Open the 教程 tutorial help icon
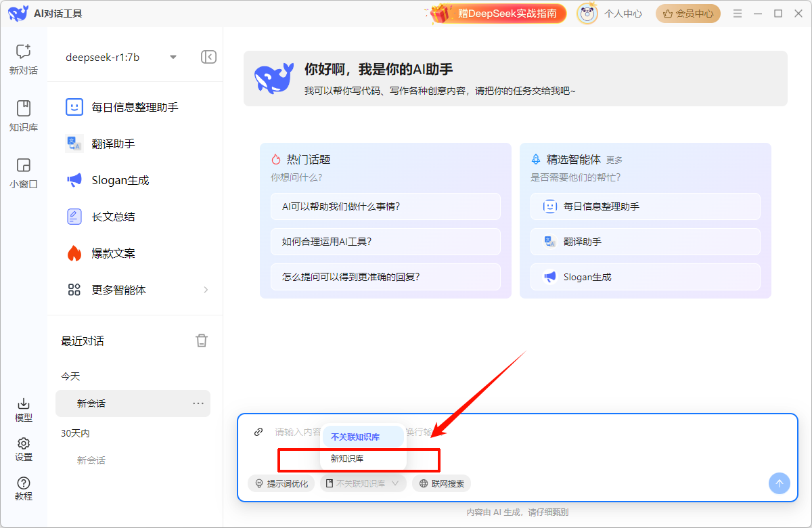This screenshot has height=528, width=812. [23, 488]
